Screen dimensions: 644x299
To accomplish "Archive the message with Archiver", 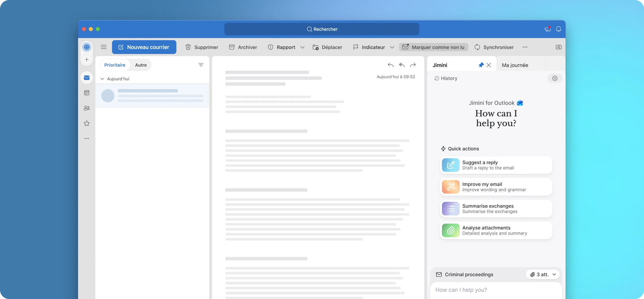I will tap(243, 47).
